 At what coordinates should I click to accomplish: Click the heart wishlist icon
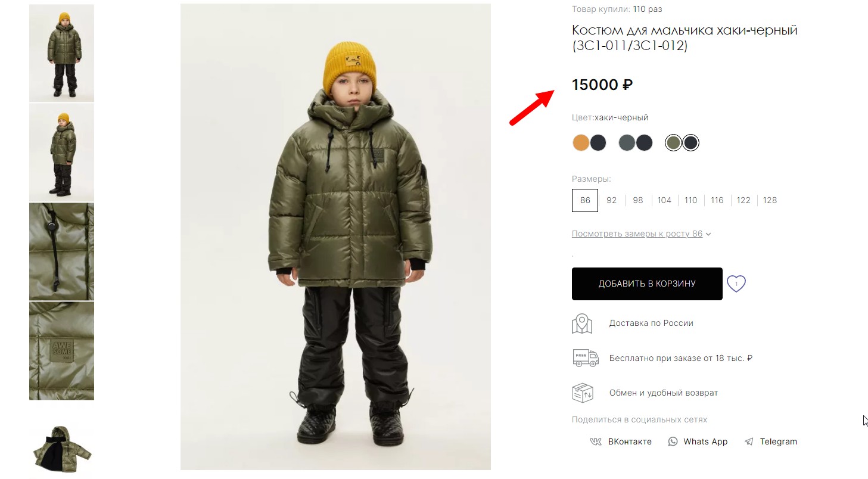[736, 284]
